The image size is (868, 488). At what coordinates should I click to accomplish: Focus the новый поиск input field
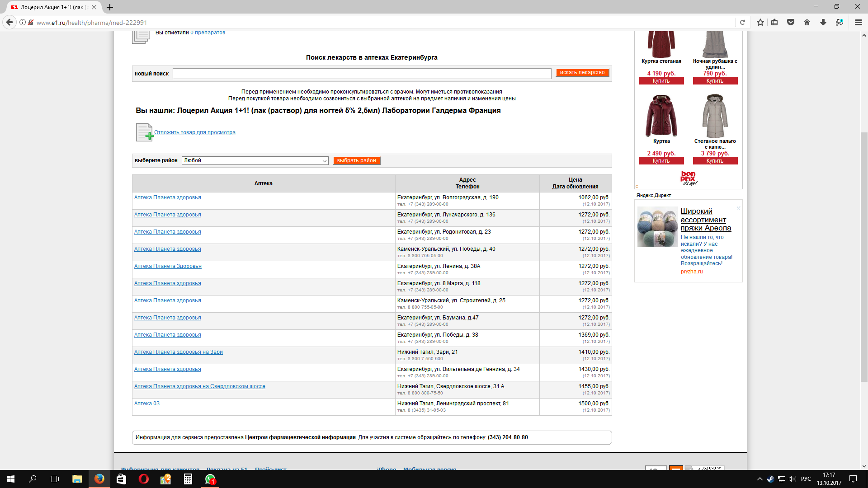pyautogui.click(x=362, y=74)
